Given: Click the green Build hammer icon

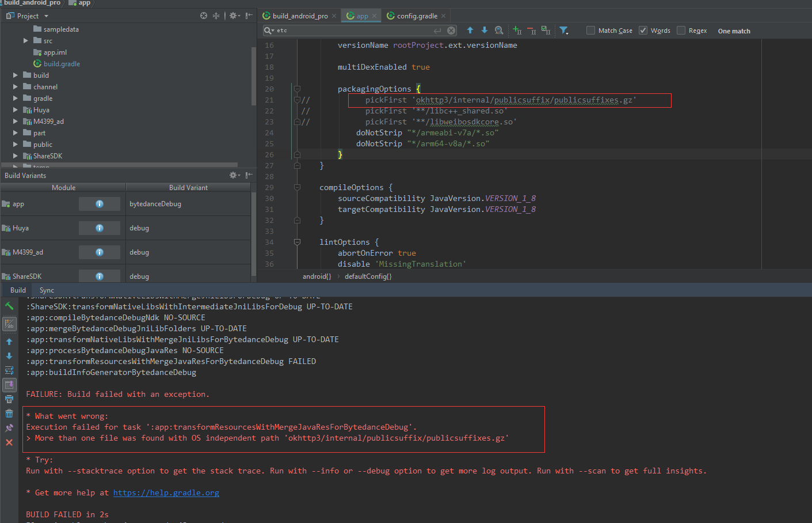Looking at the screenshot, I should (9, 306).
